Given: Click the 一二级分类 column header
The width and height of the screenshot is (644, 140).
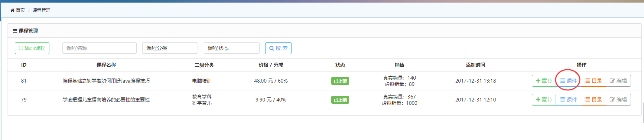Looking at the screenshot, I should point(202,65).
